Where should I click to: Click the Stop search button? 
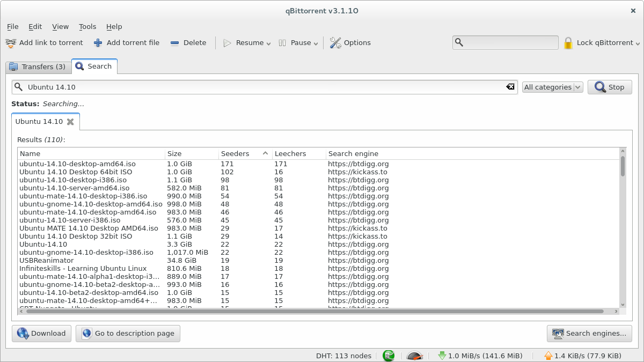(609, 87)
